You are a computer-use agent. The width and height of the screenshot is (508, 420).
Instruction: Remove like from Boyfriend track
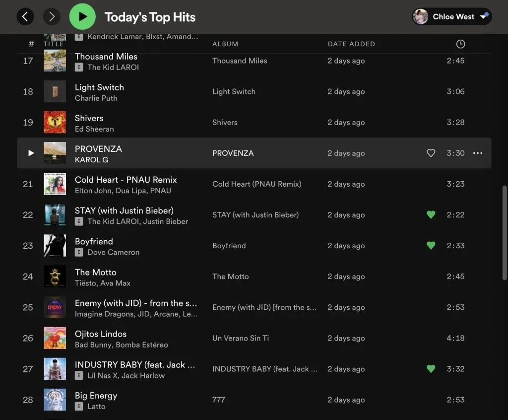pos(431,246)
